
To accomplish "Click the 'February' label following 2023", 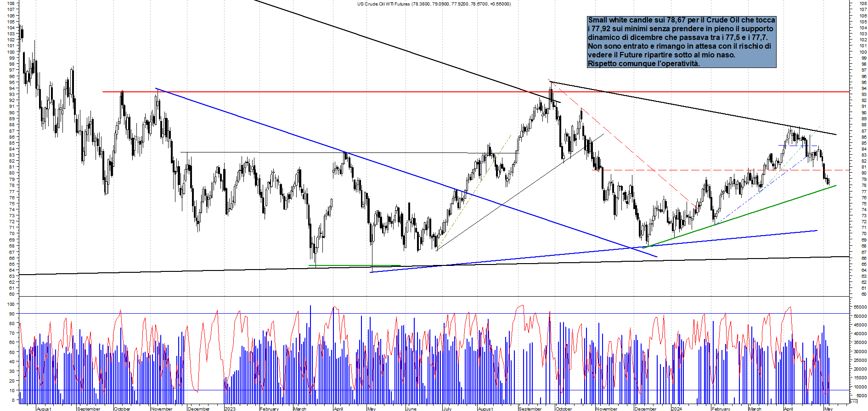I will [x=269, y=409].
